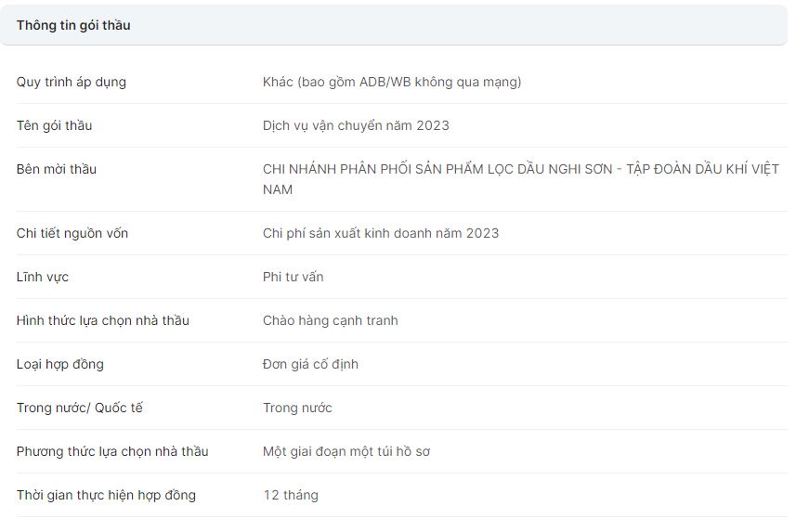This screenshot has width=796, height=532.
Task: Click the "Loại hợp đồng" label
Action: click(60, 364)
